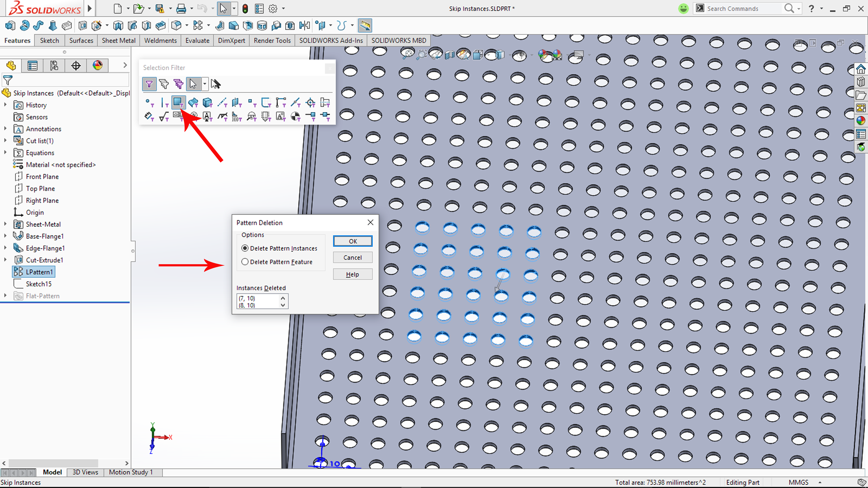Image resolution: width=868 pixels, height=488 pixels.
Task: Select Delete Pattern Instances radio option
Action: (x=245, y=248)
